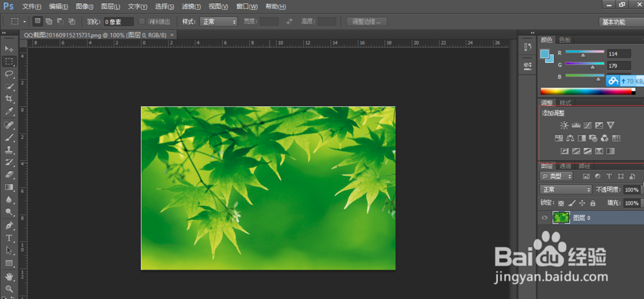This screenshot has width=644, height=299.
Task: Select the Blur tool
Action: point(9,200)
